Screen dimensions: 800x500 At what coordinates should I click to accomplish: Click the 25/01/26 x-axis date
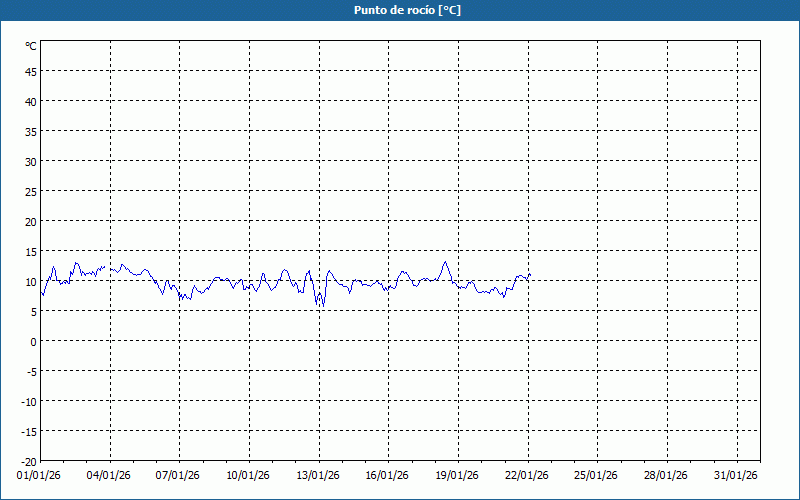[x=598, y=475]
